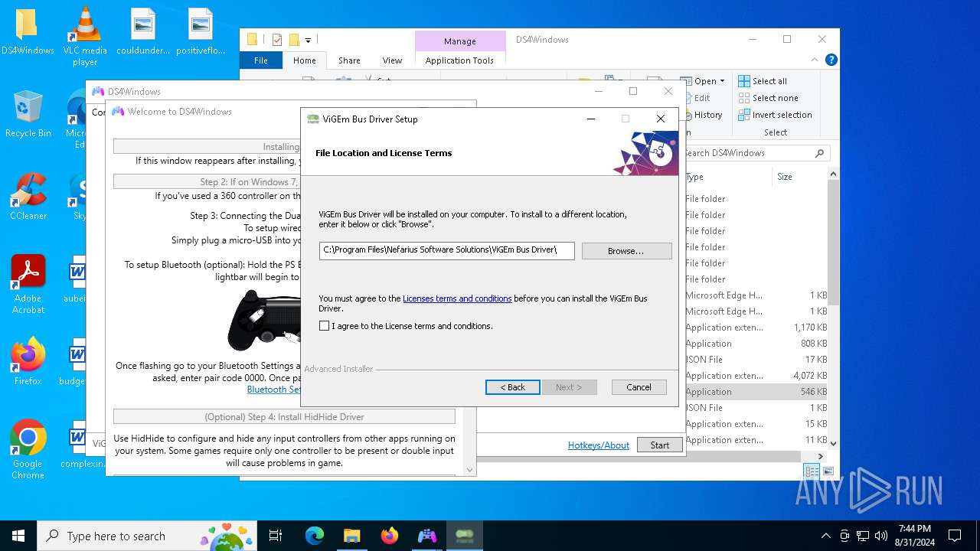Select the 546 KB Application row
Viewport: 980px width, 551px height.
click(x=756, y=392)
